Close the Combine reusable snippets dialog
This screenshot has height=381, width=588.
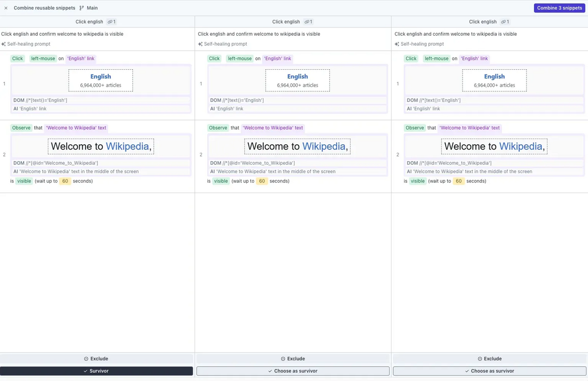[6, 8]
